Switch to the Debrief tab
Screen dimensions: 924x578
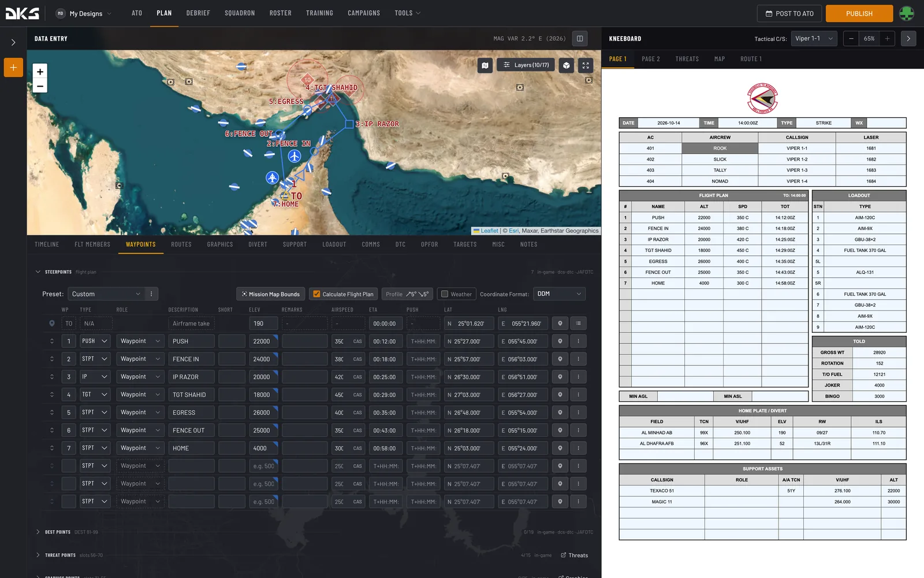pos(198,13)
